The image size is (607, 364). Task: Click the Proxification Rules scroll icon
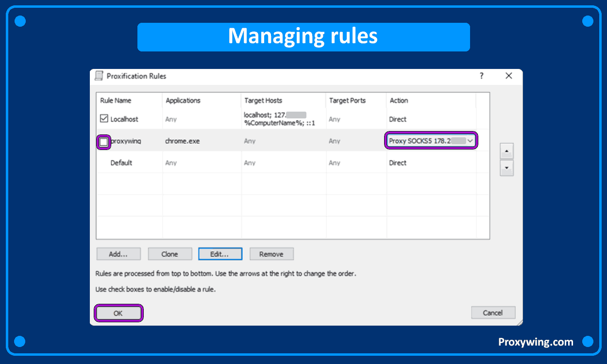(99, 76)
